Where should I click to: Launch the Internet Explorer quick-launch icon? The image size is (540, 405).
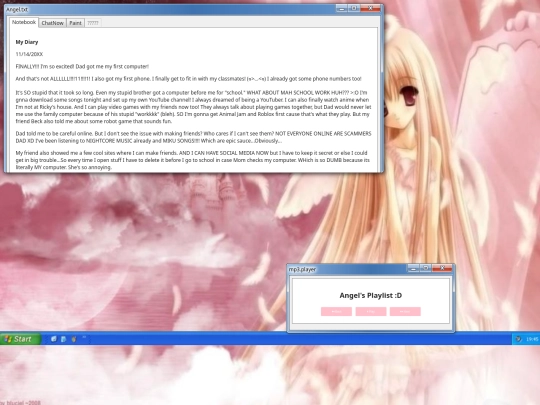[54, 339]
